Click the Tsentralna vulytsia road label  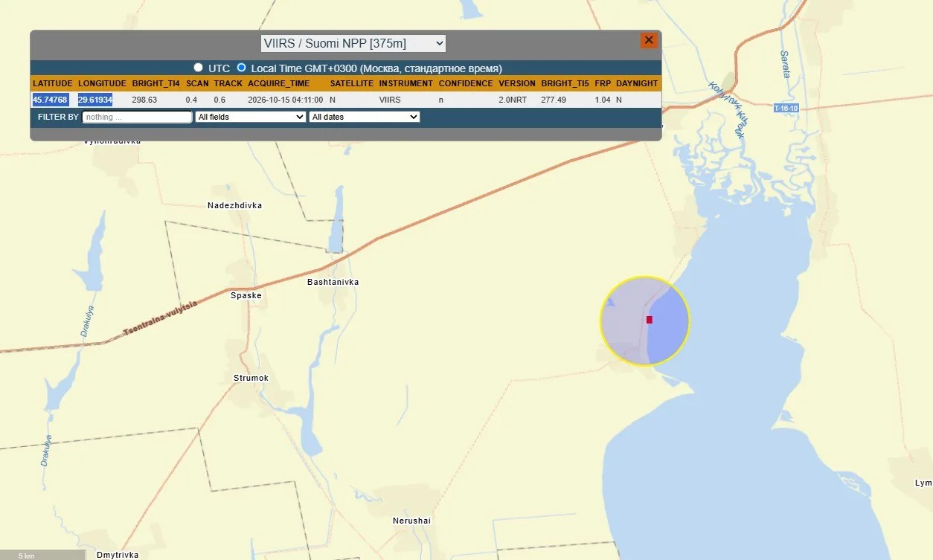[161, 319]
